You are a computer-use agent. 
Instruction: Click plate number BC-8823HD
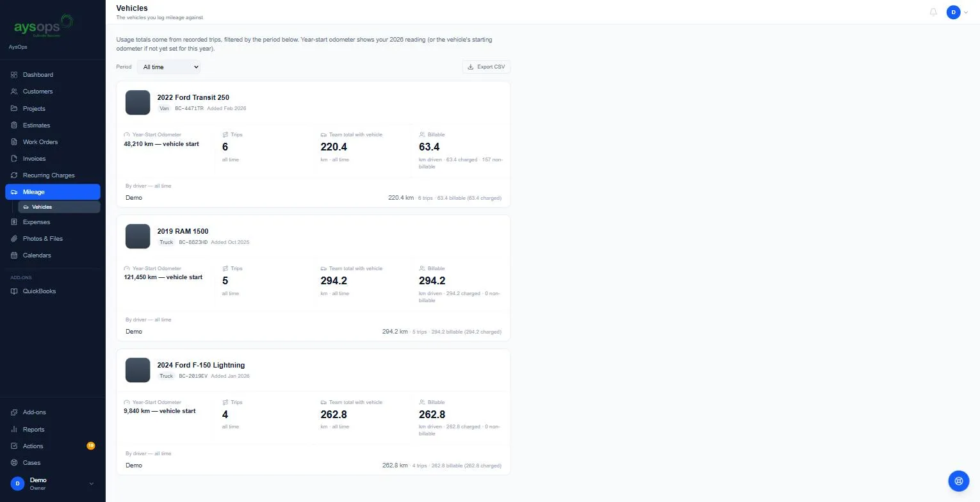click(x=193, y=243)
